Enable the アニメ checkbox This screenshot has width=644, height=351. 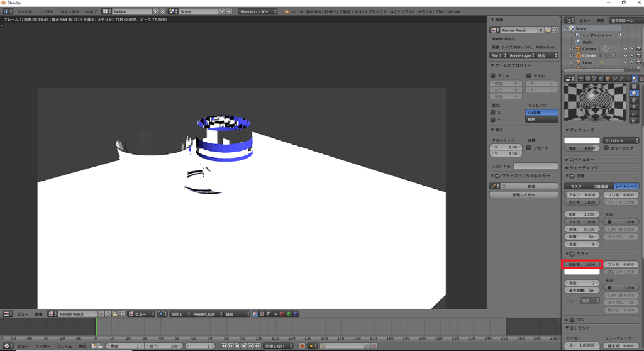pyautogui.click(x=493, y=75)
